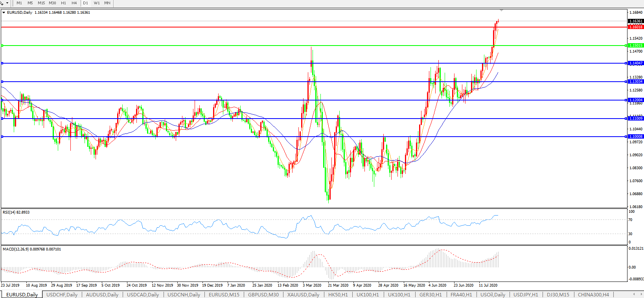Open dropdown arrow beside drawing tool icon
Viewport: 644px width, 298px height.
pos(7,3)
